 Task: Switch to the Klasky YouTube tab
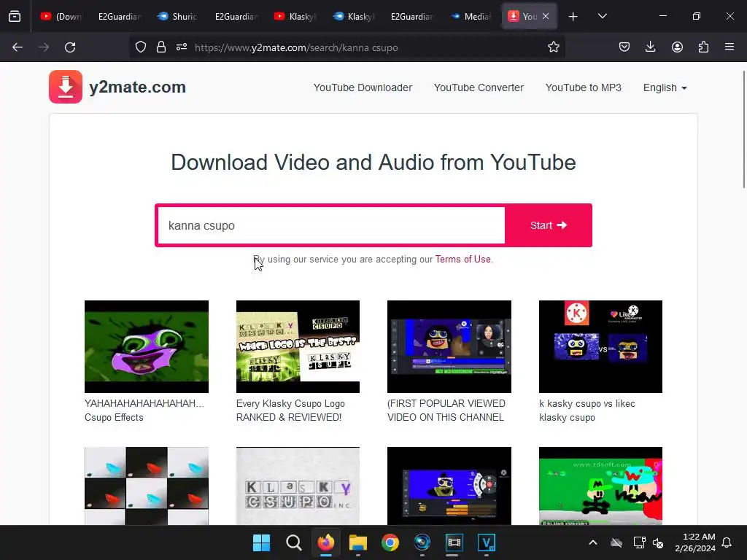[295, 17]
